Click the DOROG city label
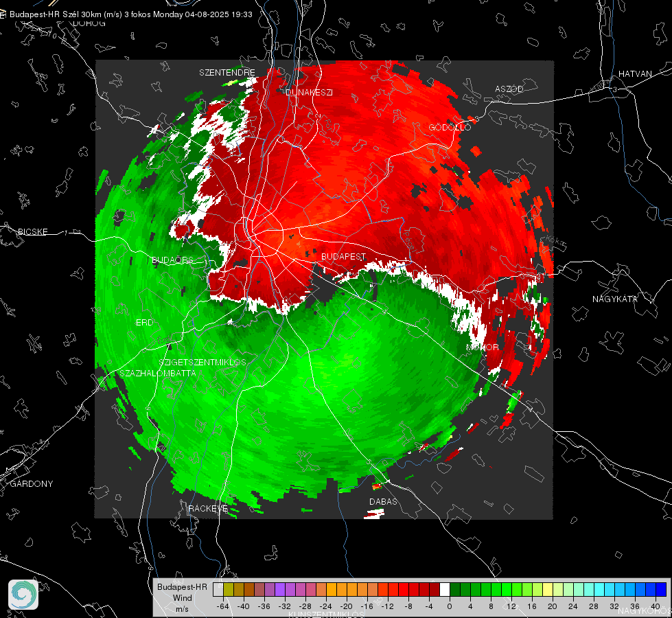Image resolution: width=672 pixels, height=618 pixels. coord(89,23)
